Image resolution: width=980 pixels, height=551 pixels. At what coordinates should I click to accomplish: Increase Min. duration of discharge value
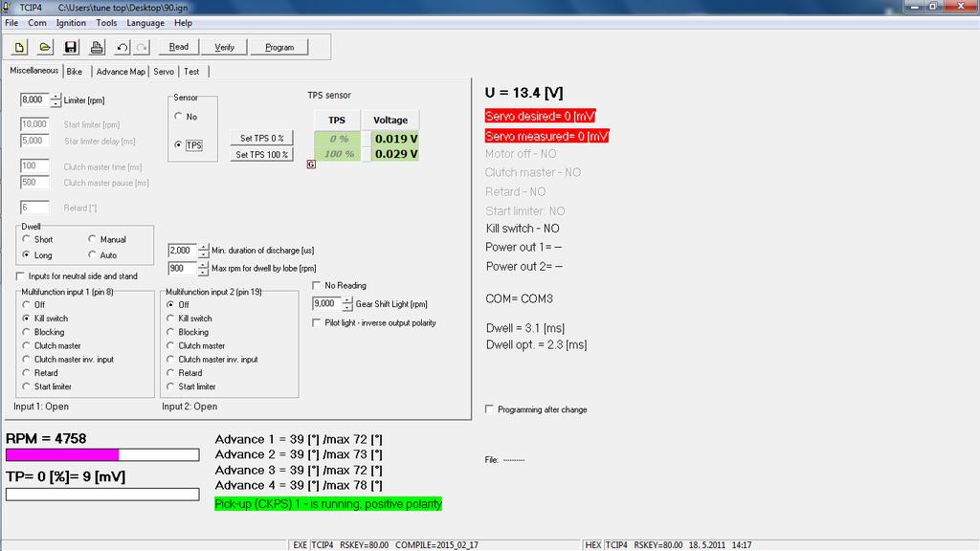pos(203,246)
